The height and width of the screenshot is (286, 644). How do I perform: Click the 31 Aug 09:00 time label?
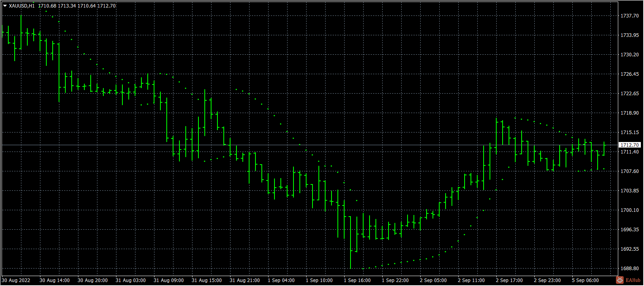point(169,280)
